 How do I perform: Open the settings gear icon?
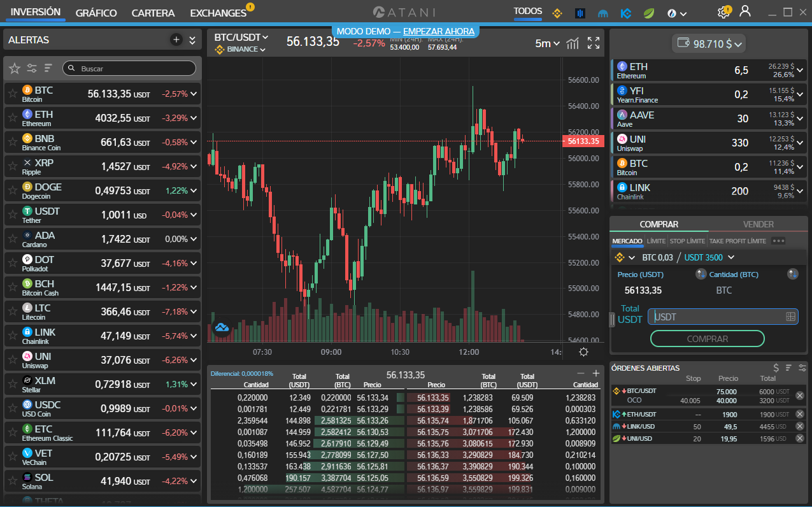(723, 13)
